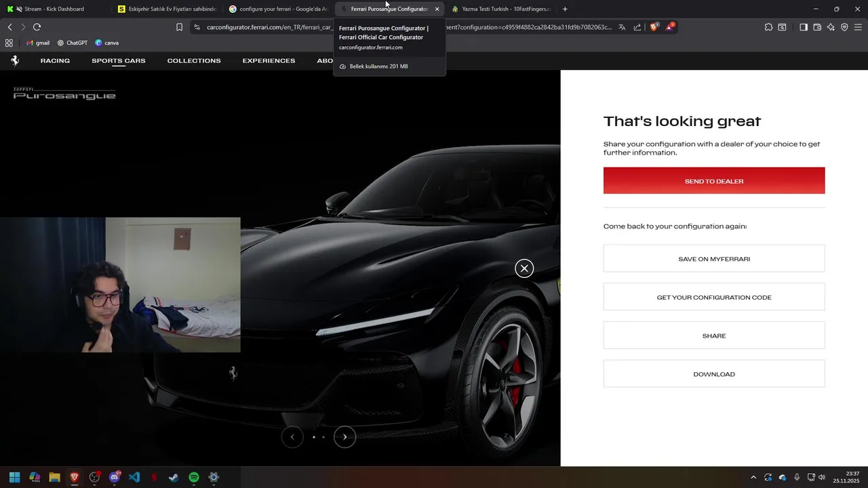Open the canva bookmark
Image resolution: width=868 pixels, height=488 pixels.
pyautogui.click(x=106, y=43)
